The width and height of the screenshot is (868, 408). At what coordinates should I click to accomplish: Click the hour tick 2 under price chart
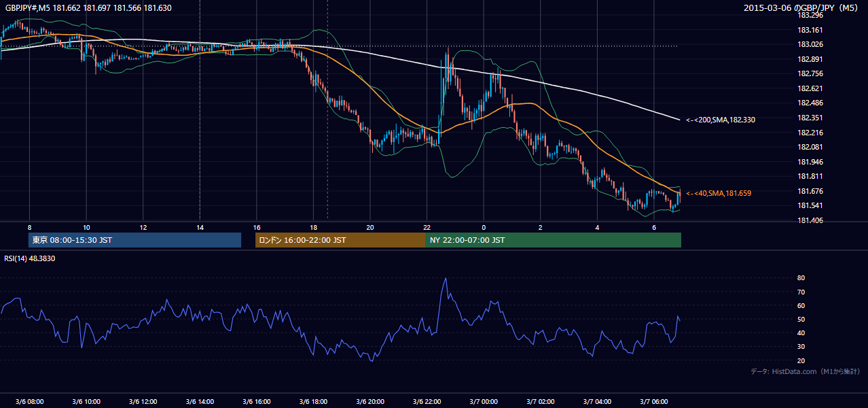pos(541,226)
